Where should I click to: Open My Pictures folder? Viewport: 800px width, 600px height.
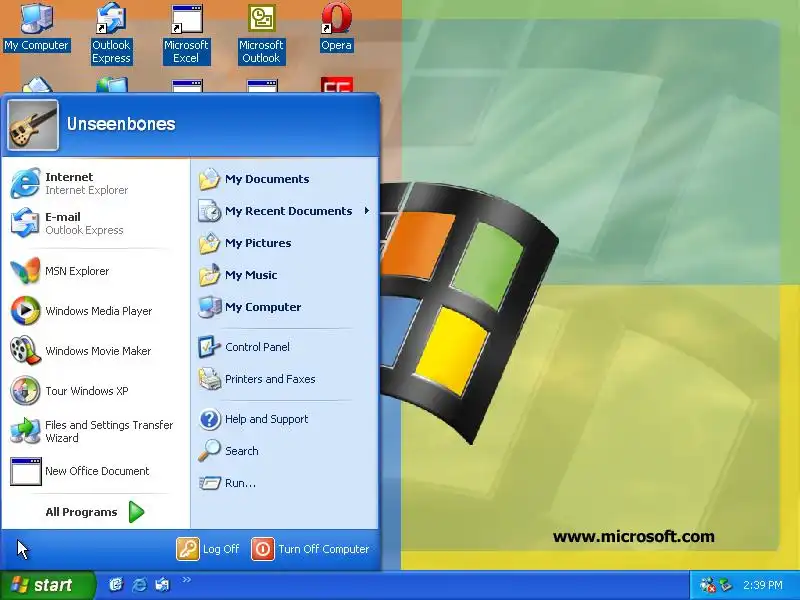point(284,243)
